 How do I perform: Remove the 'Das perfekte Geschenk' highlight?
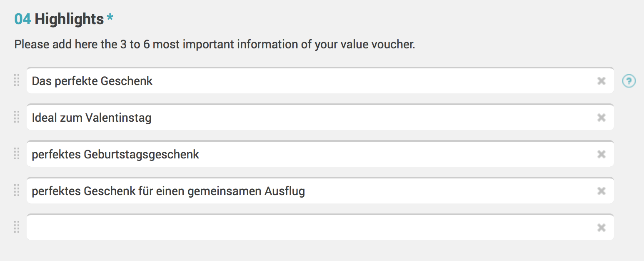(601, 81)
